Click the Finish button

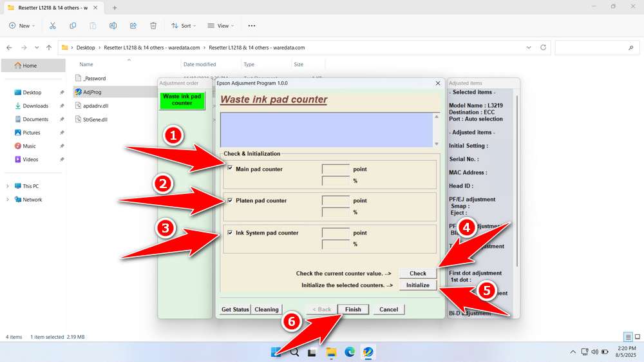(x=353, y=309)
